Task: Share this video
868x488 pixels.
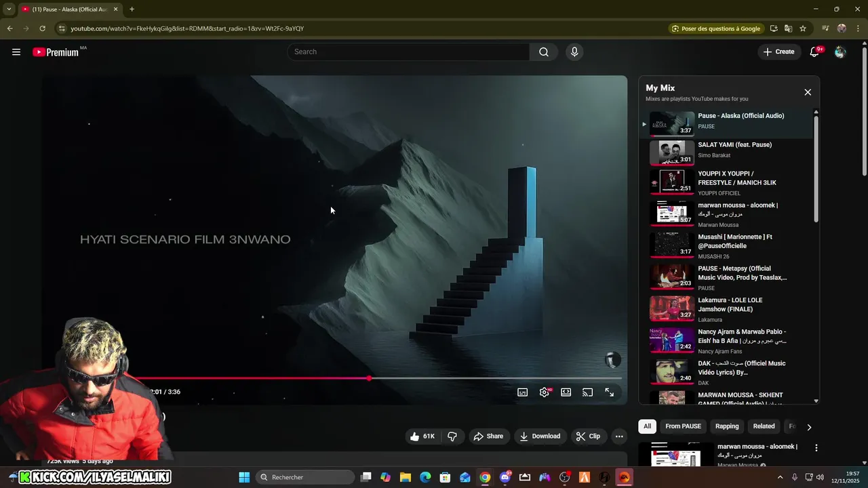Action: click(488, 436)
